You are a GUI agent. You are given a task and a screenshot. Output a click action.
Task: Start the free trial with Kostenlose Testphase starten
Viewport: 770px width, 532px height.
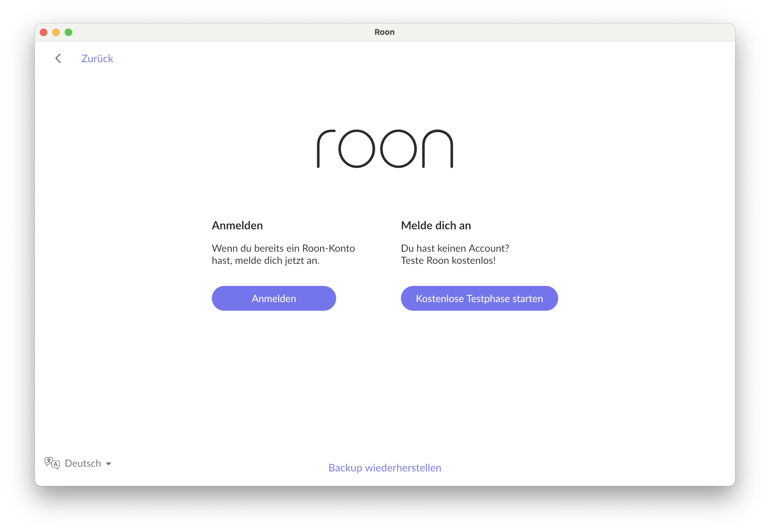tap(479, 298)
